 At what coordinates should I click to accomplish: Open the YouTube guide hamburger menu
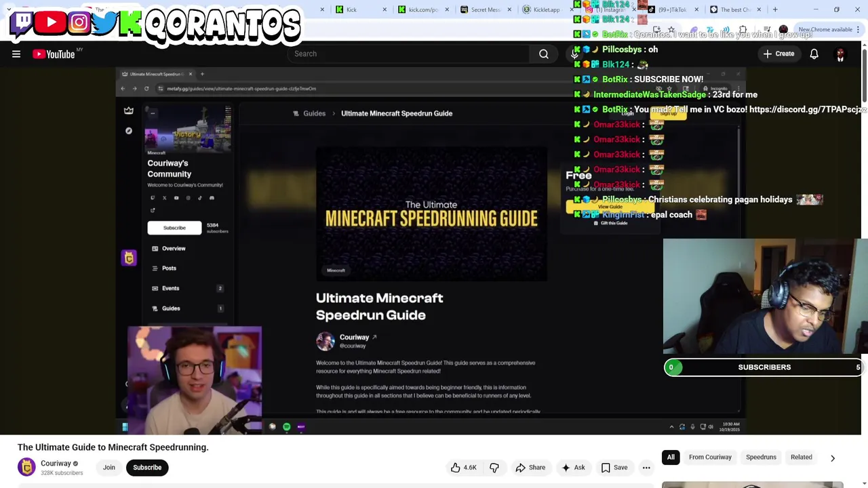(16, 54)
